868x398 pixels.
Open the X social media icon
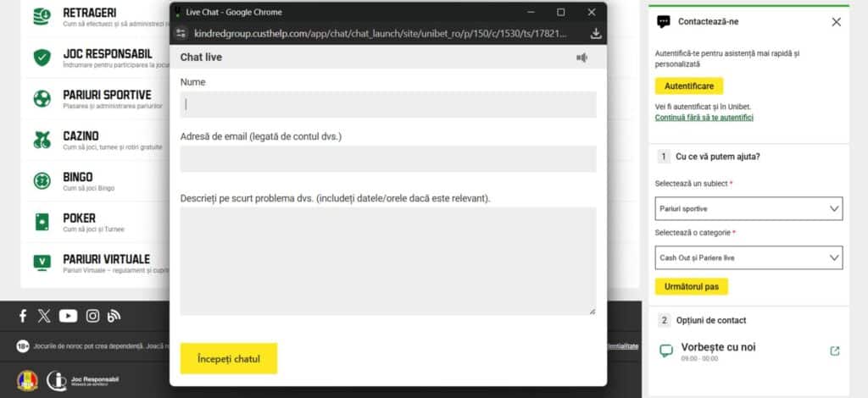[x=44, y=316]
